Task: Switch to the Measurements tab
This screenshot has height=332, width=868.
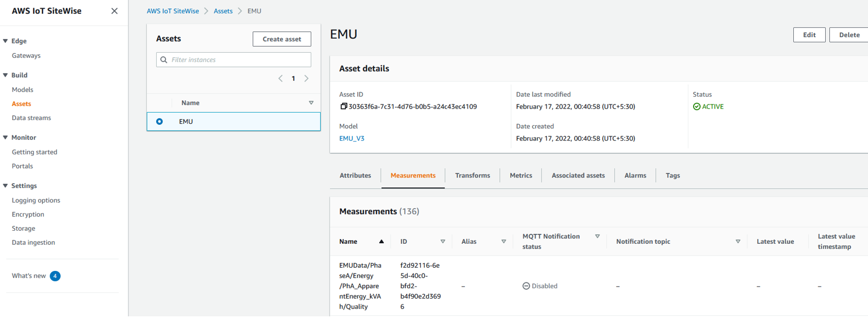Action: [413, 176]
